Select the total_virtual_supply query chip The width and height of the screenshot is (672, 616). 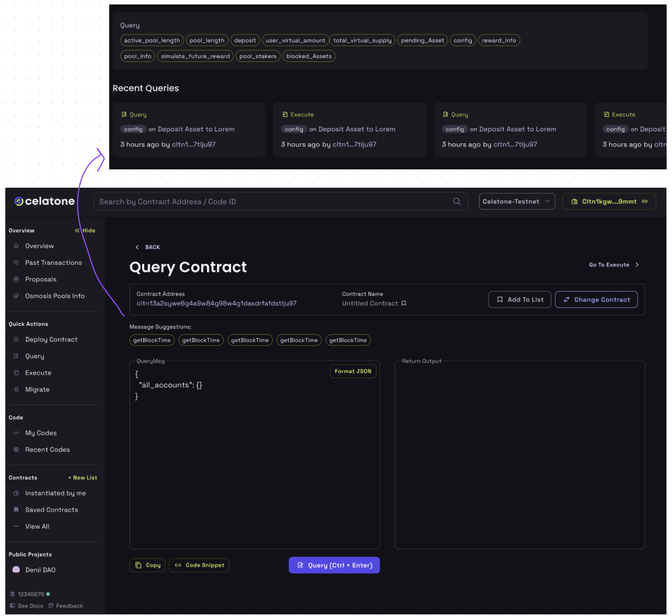362,40
